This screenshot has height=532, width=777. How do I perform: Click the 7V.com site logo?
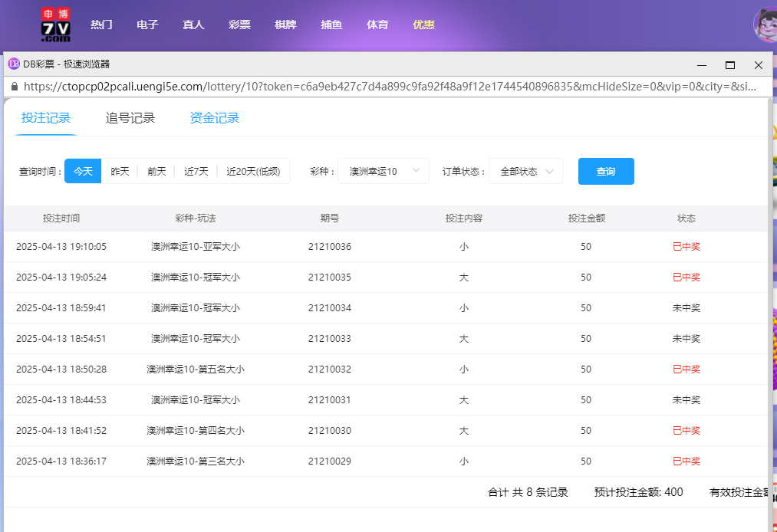click(52, 24)
